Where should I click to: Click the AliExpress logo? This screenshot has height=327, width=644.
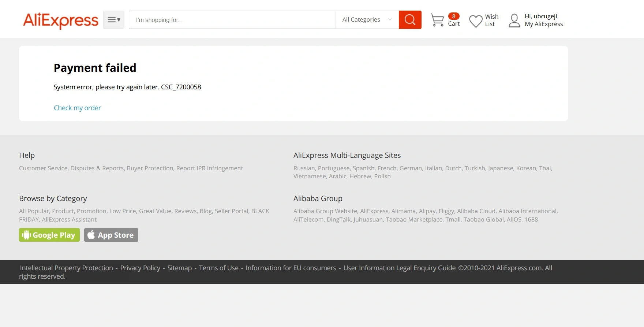[x=61, y=20]
